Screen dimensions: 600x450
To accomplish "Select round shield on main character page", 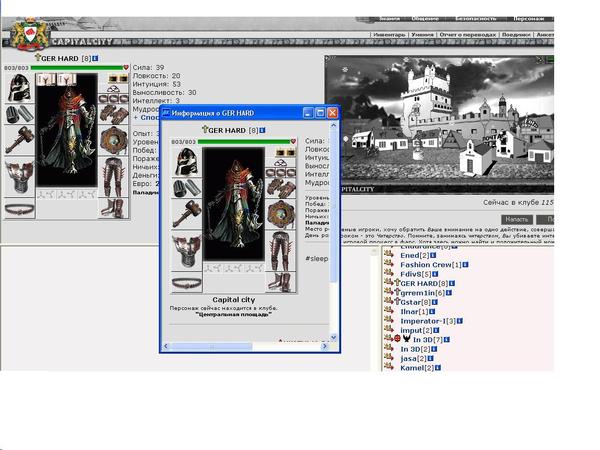I will pyautogui.click(x=113, y=140).
